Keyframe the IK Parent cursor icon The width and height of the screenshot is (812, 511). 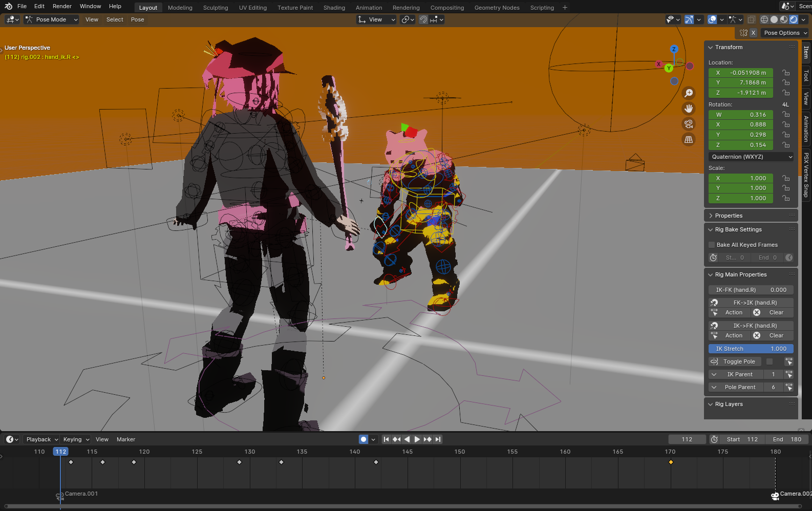pyautogui.click(x=789, y=374)
